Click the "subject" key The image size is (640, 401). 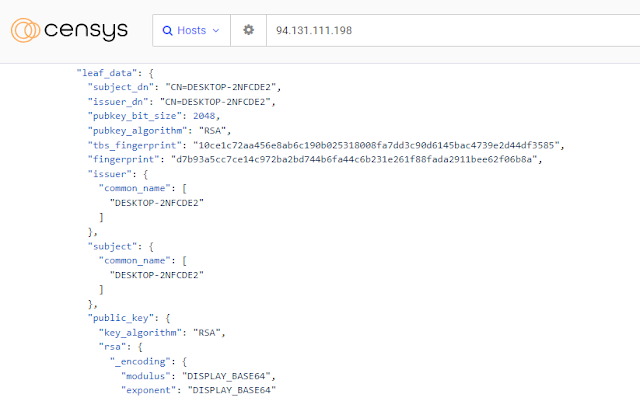coord(112,247)
